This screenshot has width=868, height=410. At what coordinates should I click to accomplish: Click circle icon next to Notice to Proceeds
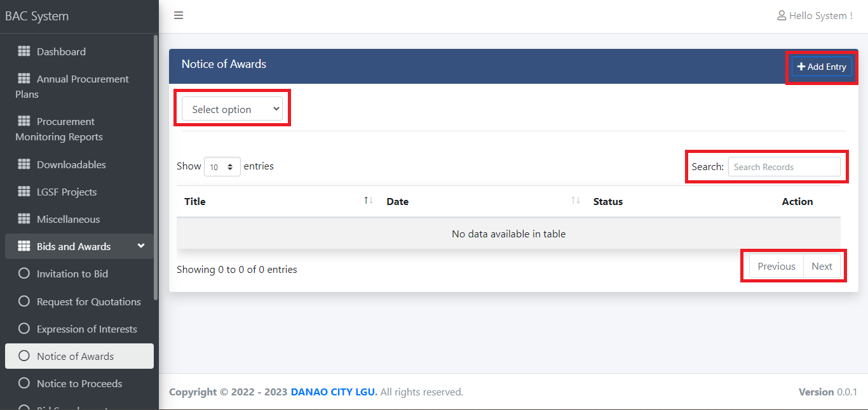pos(24,383)
